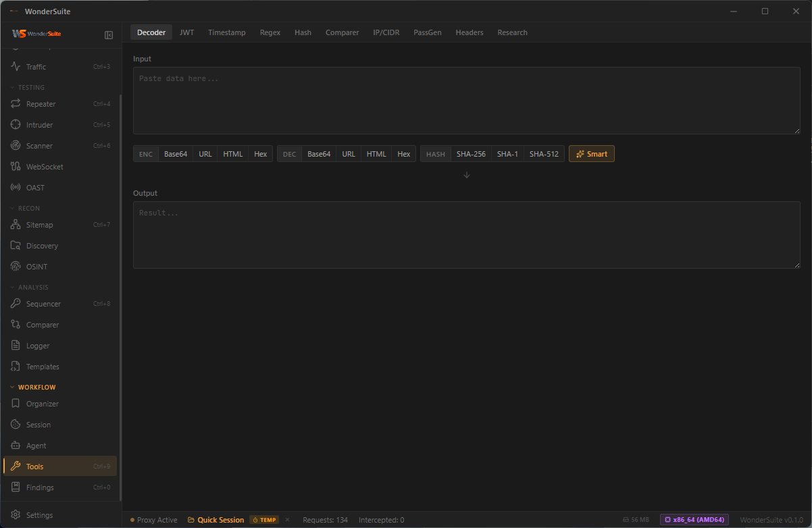
Task: Select the Session cookie icon
Action: [16, 425]
